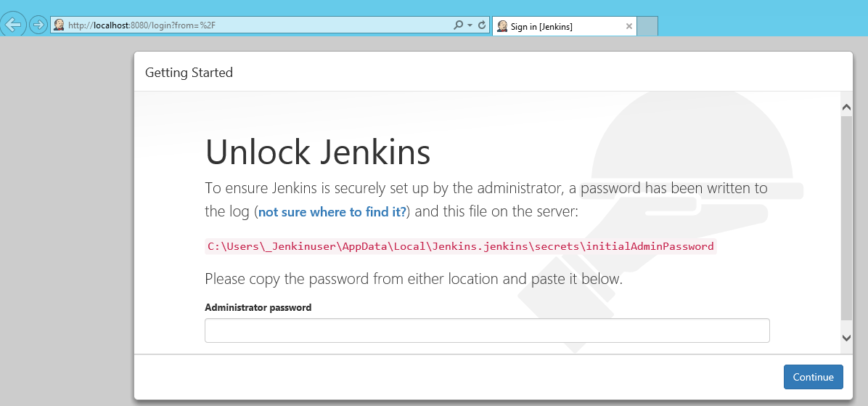
Task: Click the scrollbar down arrow in dialog
Action: tap(846, 337)
